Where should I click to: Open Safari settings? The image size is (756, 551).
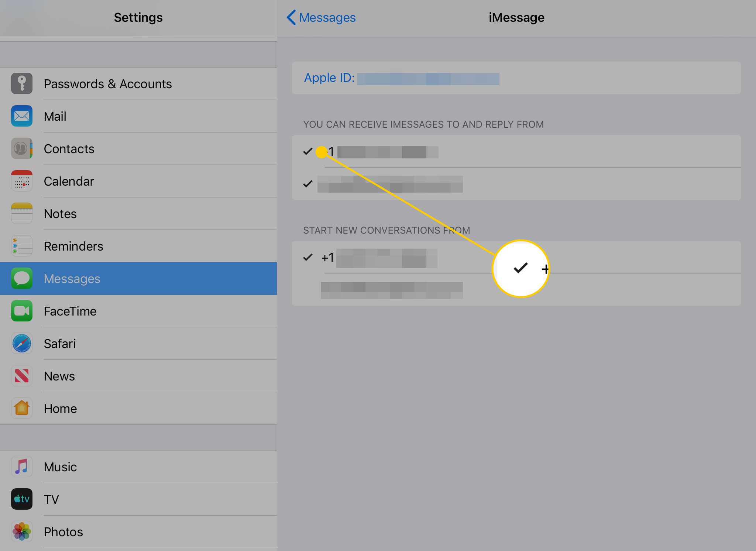click(138, 344)
